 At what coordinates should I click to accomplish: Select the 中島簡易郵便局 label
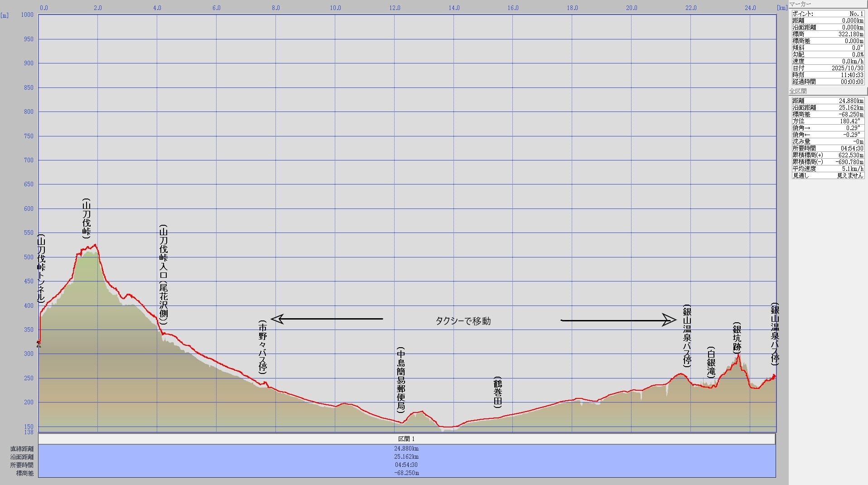point(401,380)
